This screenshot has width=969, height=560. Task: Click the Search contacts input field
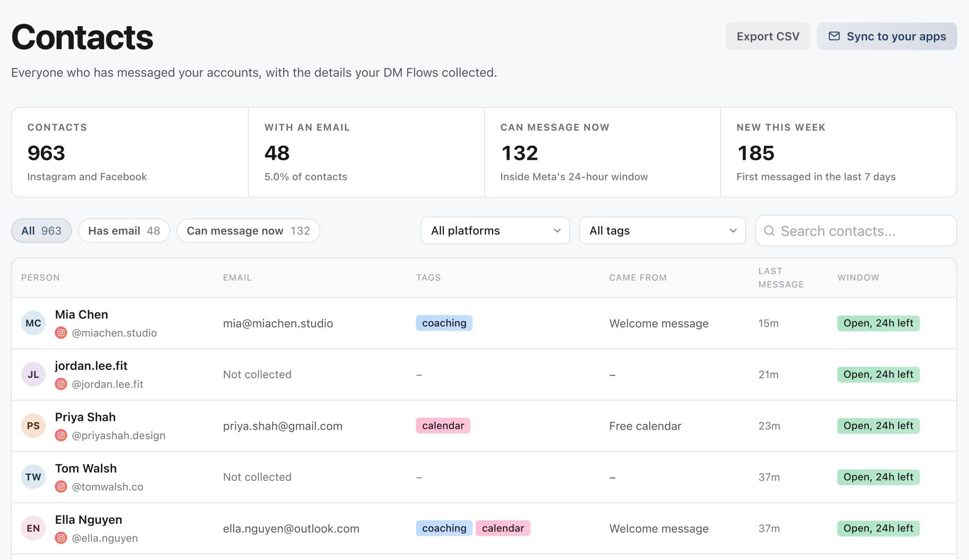856,230
